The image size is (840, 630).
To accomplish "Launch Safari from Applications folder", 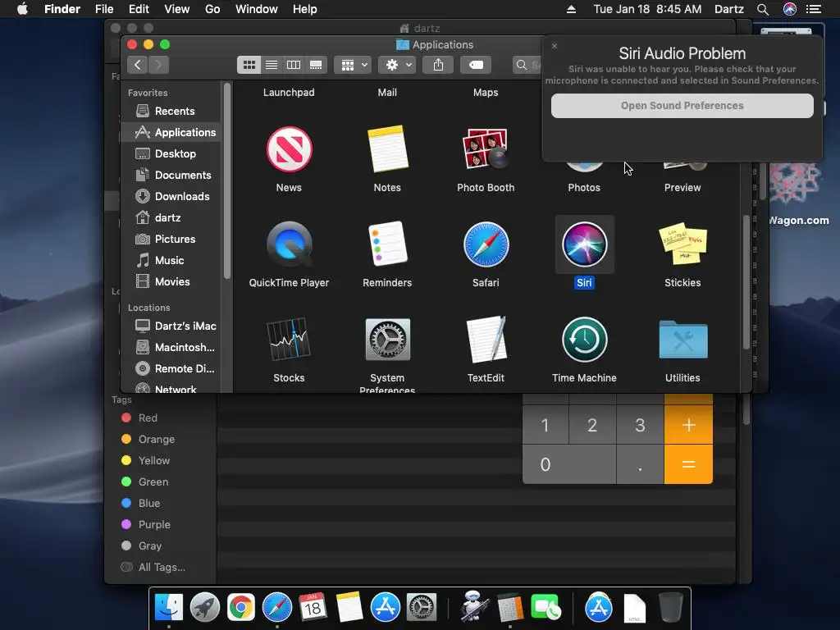I will (486, 244).
